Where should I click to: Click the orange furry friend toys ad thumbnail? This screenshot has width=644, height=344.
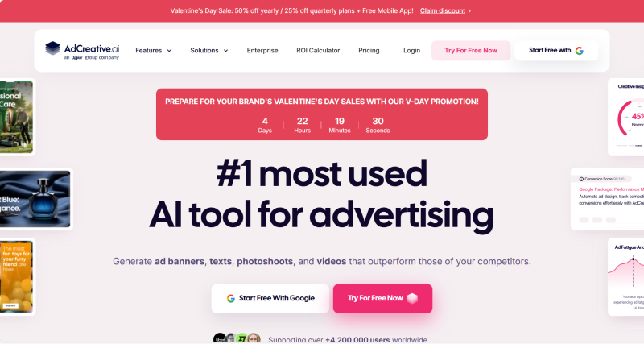[17, 276]
